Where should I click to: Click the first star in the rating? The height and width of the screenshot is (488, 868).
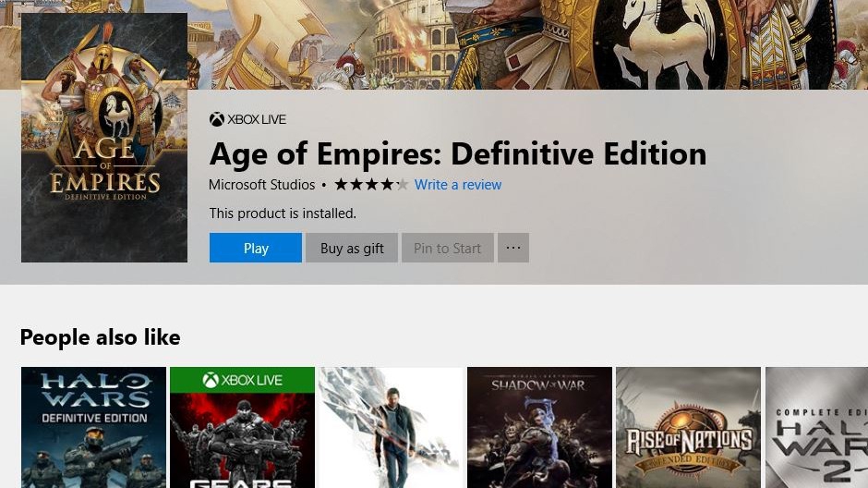(x=341, y=185)
